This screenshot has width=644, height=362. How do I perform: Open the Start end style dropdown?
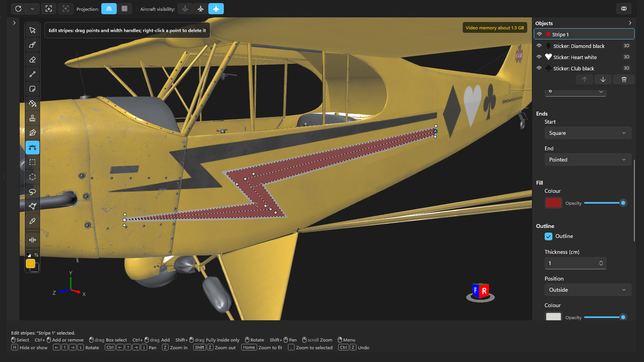click(588, 133)
